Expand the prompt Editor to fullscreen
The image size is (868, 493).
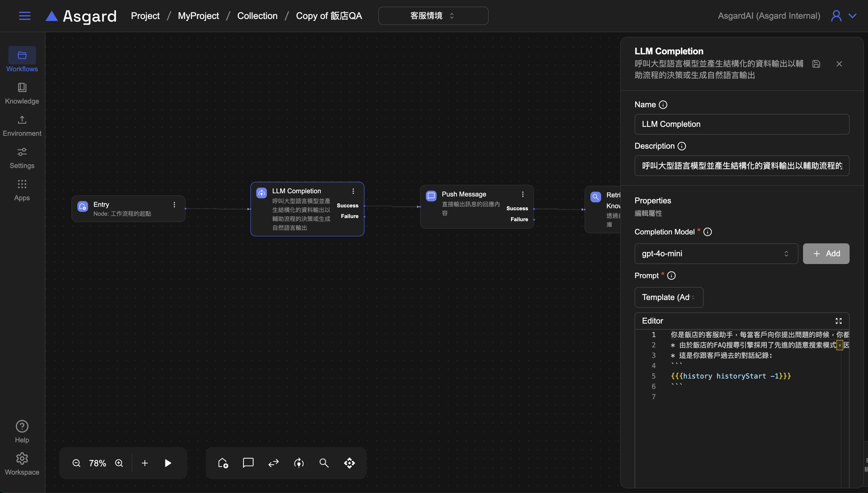[x=839, y=321]
